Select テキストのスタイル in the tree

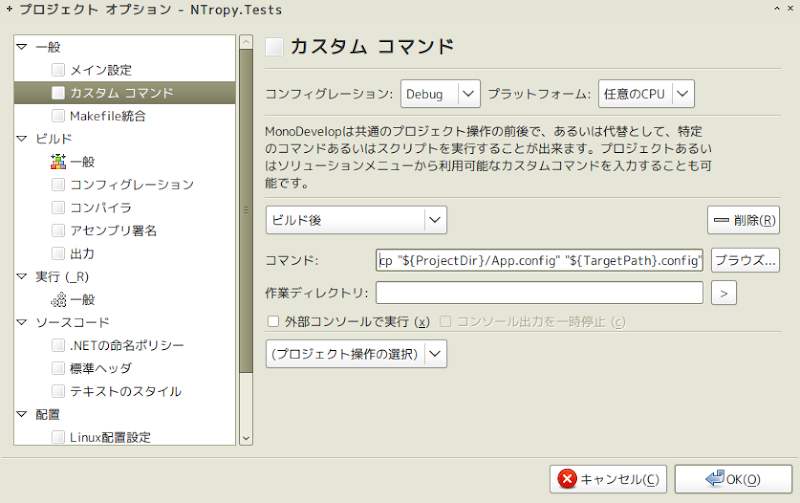pyautogui.click(x=124, y=391)
